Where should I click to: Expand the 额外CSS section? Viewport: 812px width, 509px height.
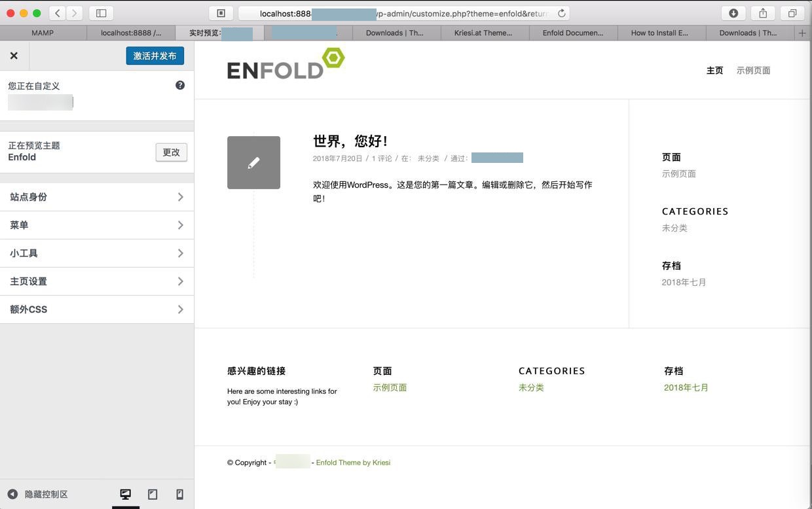click(97, 309)
